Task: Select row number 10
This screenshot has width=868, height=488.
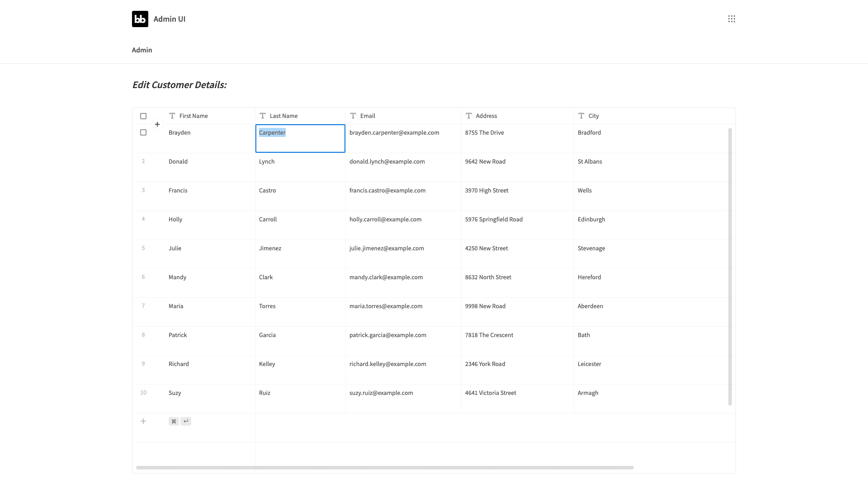Action: click(x=143, y=393)
